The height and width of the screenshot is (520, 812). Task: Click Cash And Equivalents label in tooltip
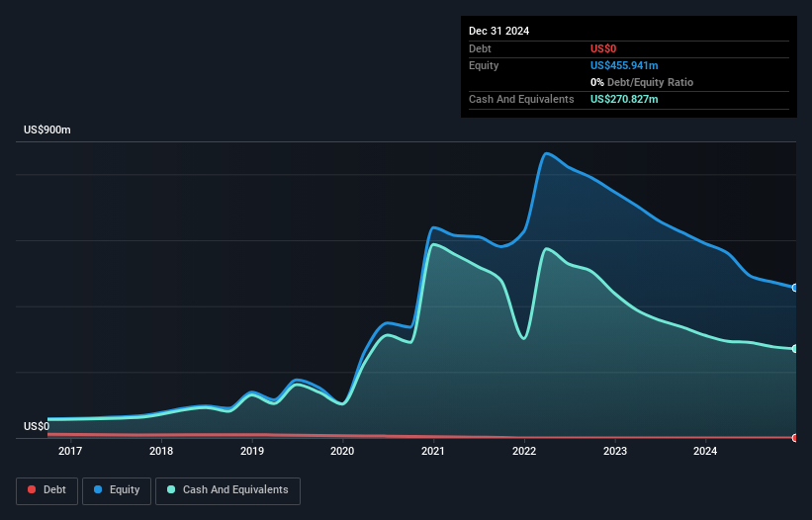pyautogui.click(x=521, y=99)
